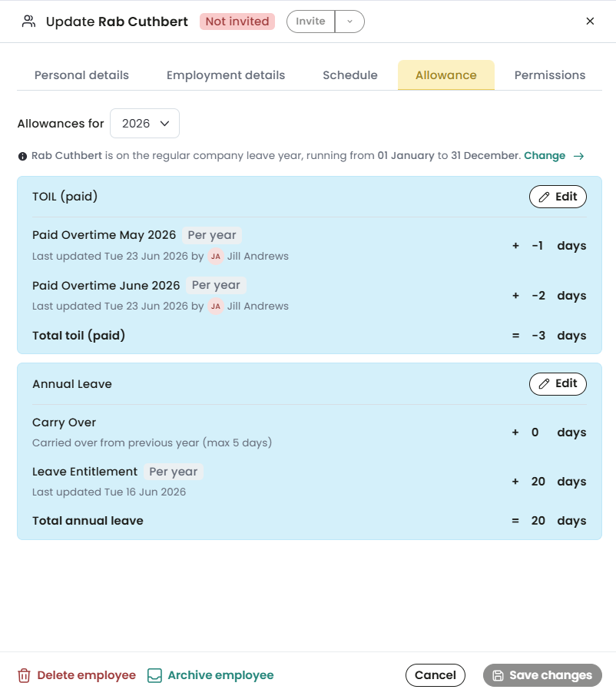Click the info icon before Rab Cuthbert
Screen dimensions: 616x696
tap(22, 156)
